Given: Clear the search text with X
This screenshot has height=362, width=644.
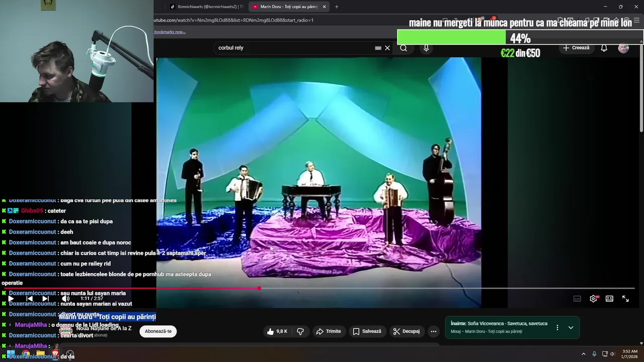Looking at the screenshot, I should (387, 48).
